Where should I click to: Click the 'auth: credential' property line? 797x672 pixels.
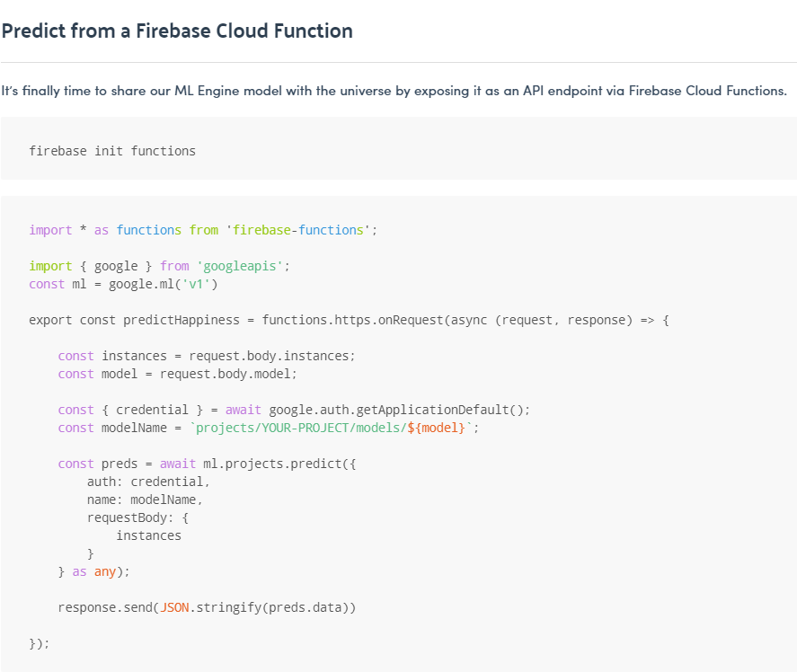point(148,482)
